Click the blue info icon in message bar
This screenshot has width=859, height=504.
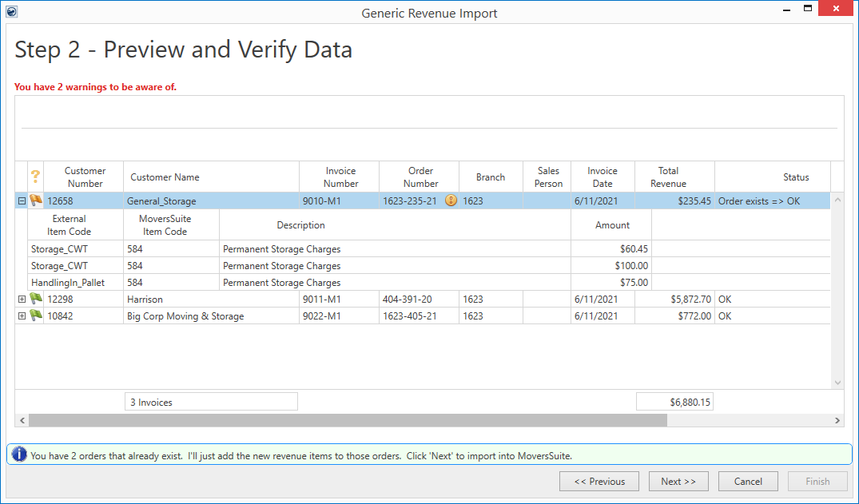click(18, 455)
